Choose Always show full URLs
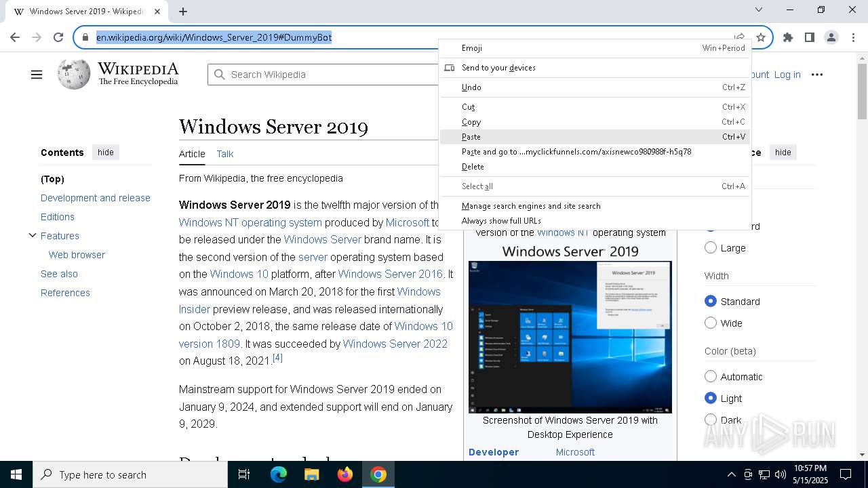The image size is (868, 488). click(595, 221)
